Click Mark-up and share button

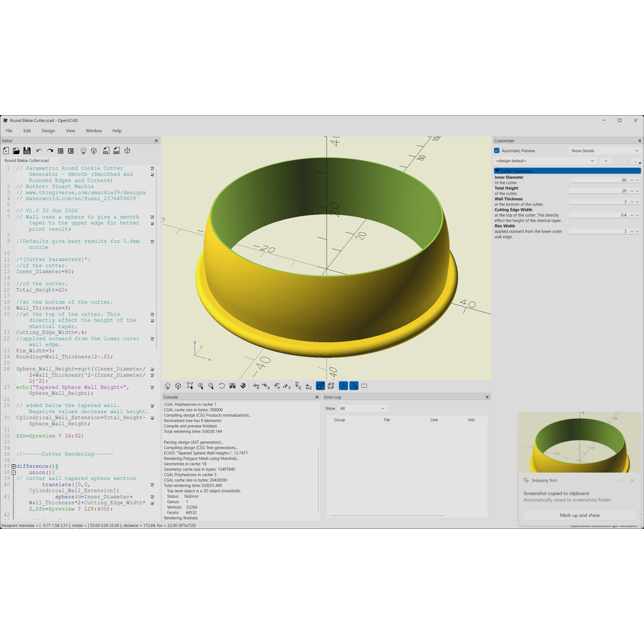point(579,515)
